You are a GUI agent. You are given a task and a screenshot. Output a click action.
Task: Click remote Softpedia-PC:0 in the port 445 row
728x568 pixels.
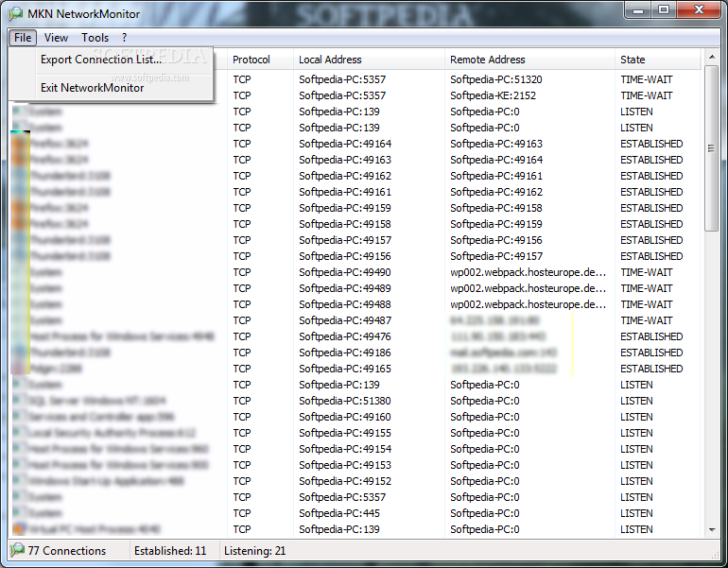click(484, 513)
